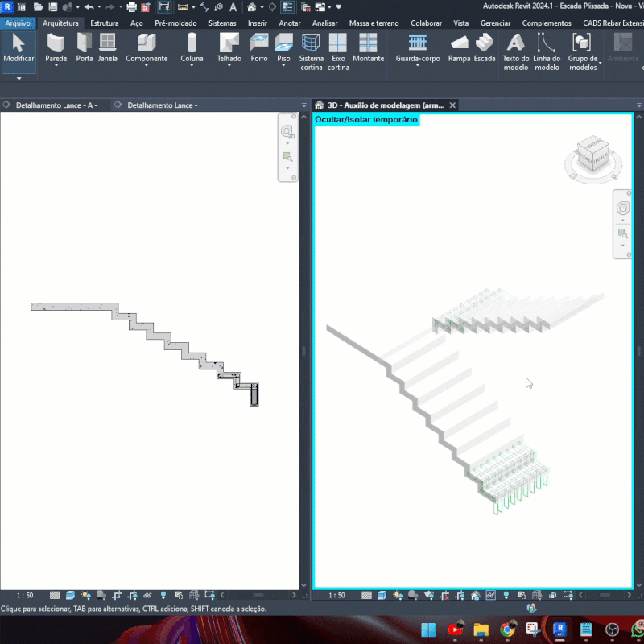
Task: Open Grupo de modelos tool
Action: click(582, 52)
